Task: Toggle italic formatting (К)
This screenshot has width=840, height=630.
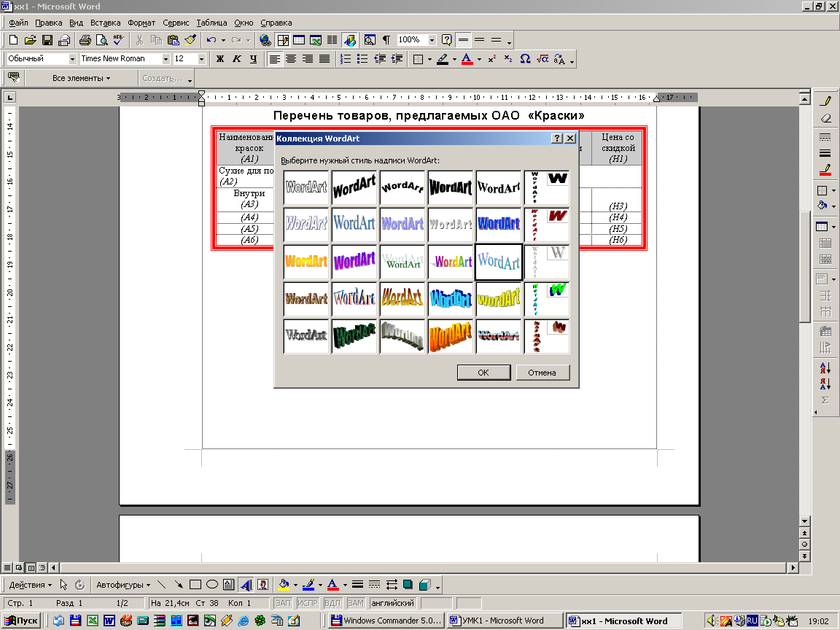Action: pyautogui.click(x=236, y=59)
